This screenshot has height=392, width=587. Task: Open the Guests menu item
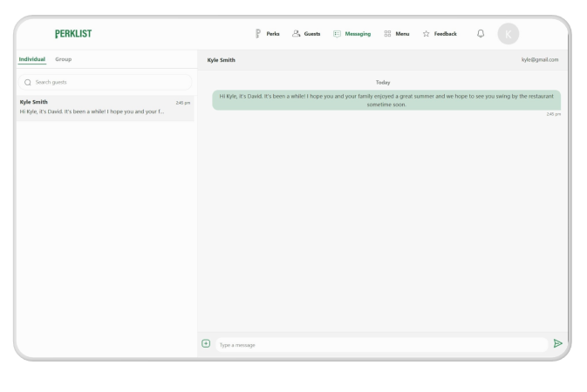point(312,34)
